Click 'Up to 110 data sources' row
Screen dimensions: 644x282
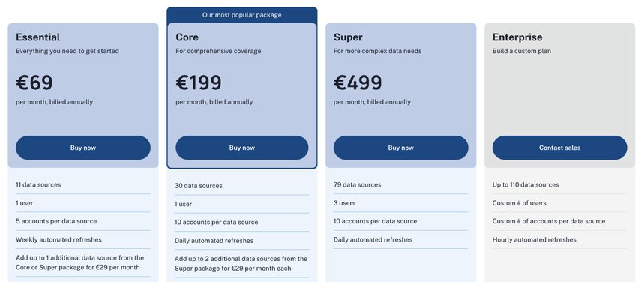[560, 185]
